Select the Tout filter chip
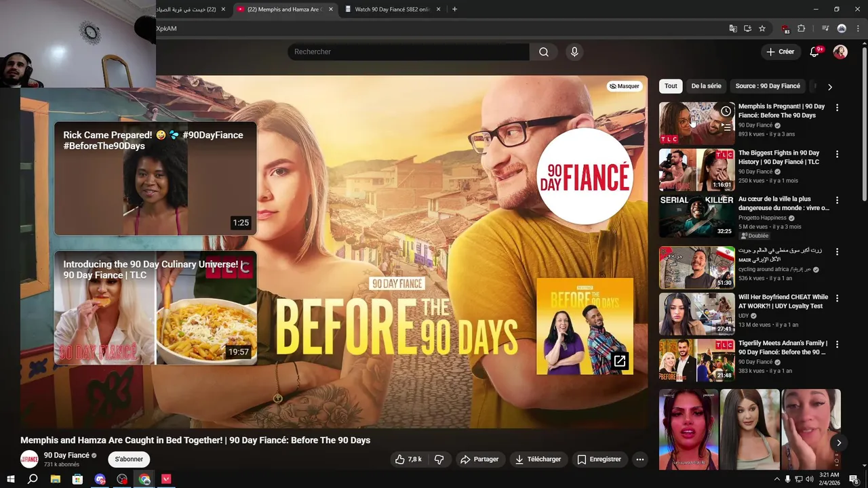This screenshot has width=868, height=488. (x=671, y=86)
